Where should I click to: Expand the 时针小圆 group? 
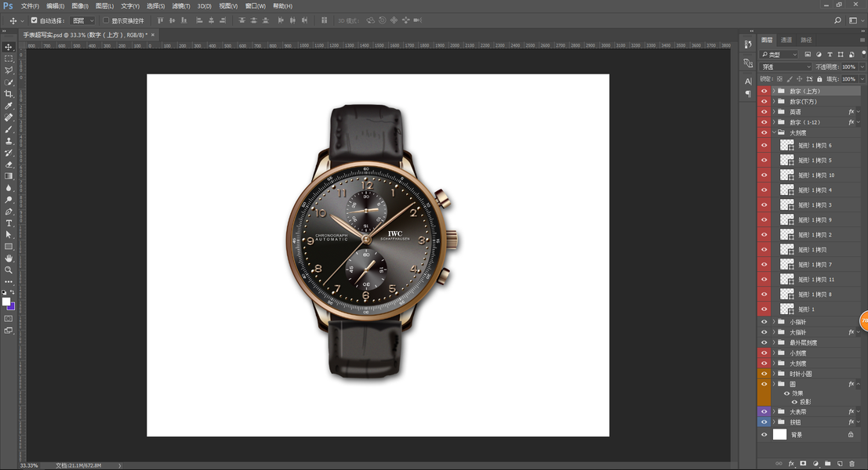click(774, 374)
